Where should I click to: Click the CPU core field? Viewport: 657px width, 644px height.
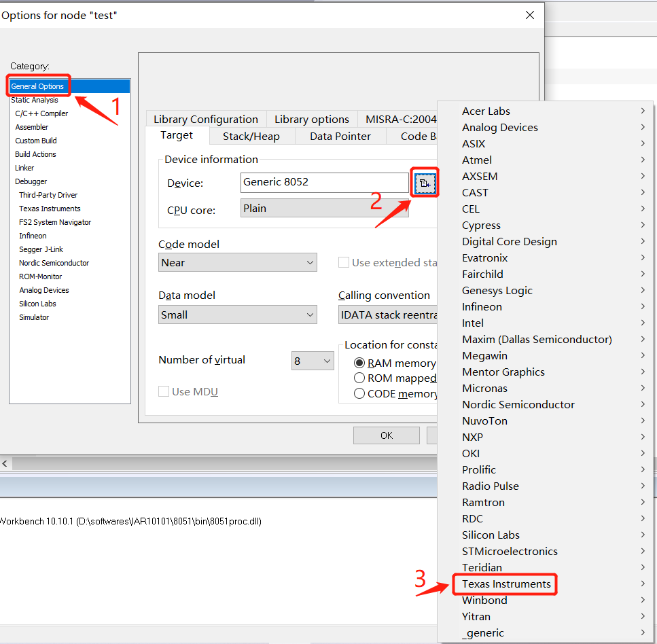pyautogui.click(x=324, y=209)
